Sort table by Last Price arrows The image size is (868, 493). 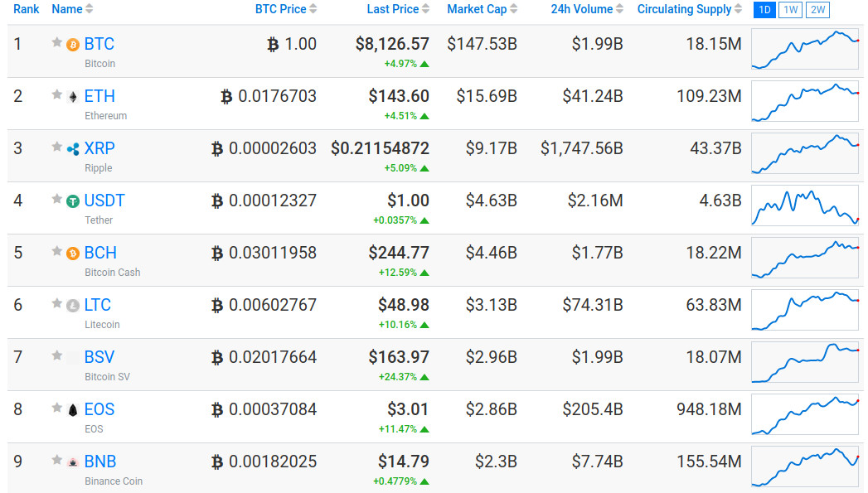[x=425, y=9]
